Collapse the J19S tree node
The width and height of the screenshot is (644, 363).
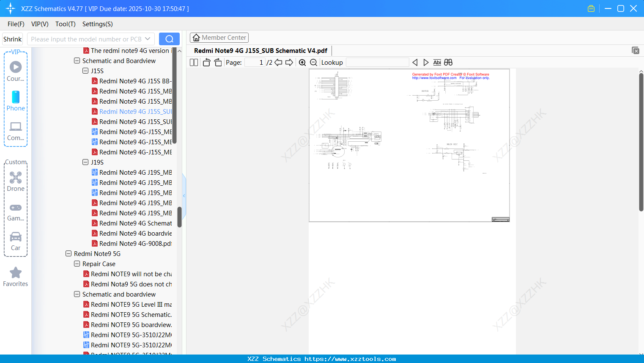(x=85, y=162)
